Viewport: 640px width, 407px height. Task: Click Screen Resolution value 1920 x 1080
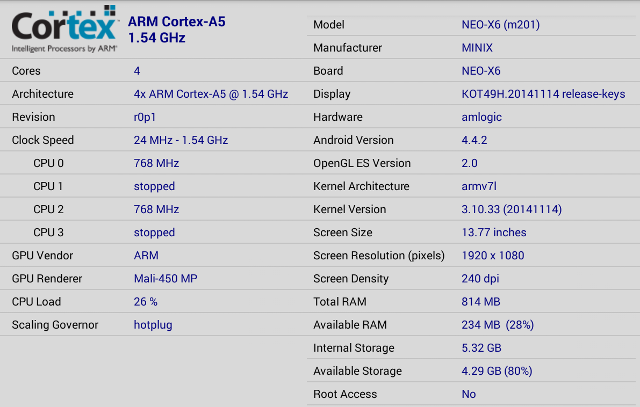493,256
